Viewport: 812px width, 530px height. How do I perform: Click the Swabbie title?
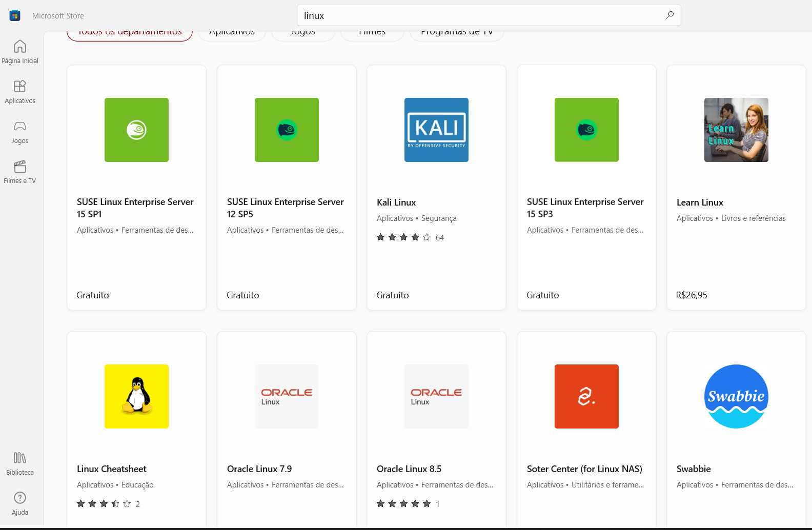click(694, 469)
